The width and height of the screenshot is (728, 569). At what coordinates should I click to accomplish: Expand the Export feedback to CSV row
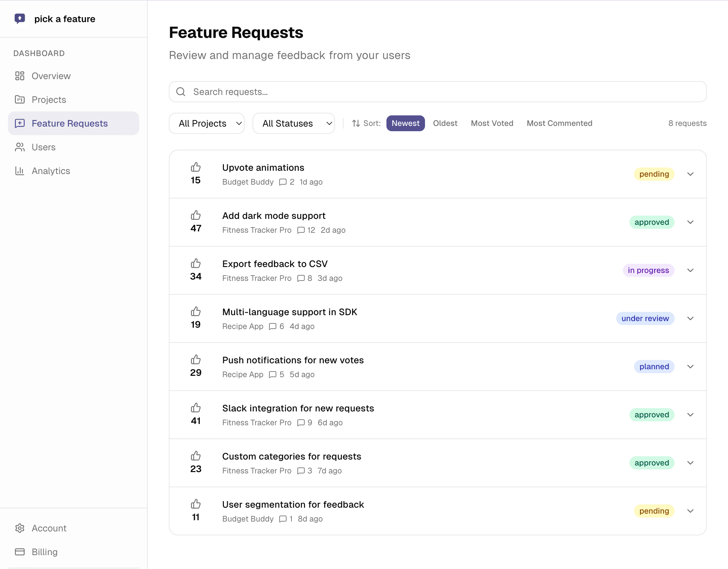690,270
